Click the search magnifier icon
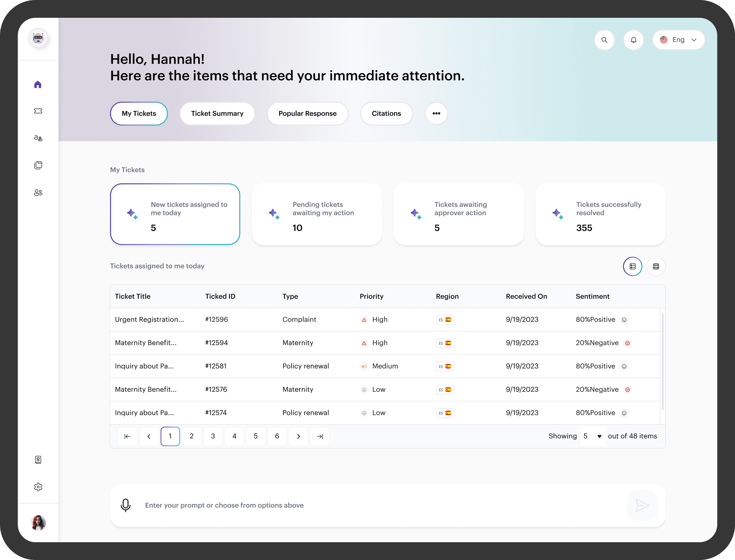 [x=604, y=40]
